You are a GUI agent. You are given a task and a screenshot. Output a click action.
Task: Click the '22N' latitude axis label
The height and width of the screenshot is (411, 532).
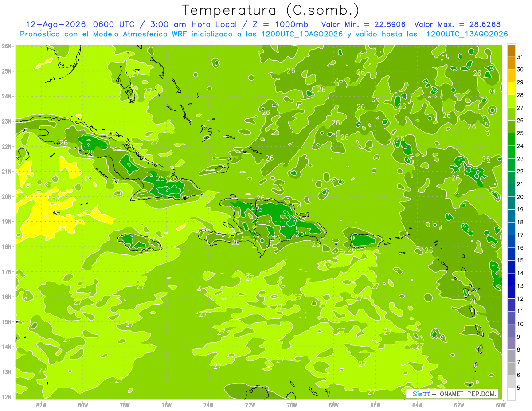point(6,146)
